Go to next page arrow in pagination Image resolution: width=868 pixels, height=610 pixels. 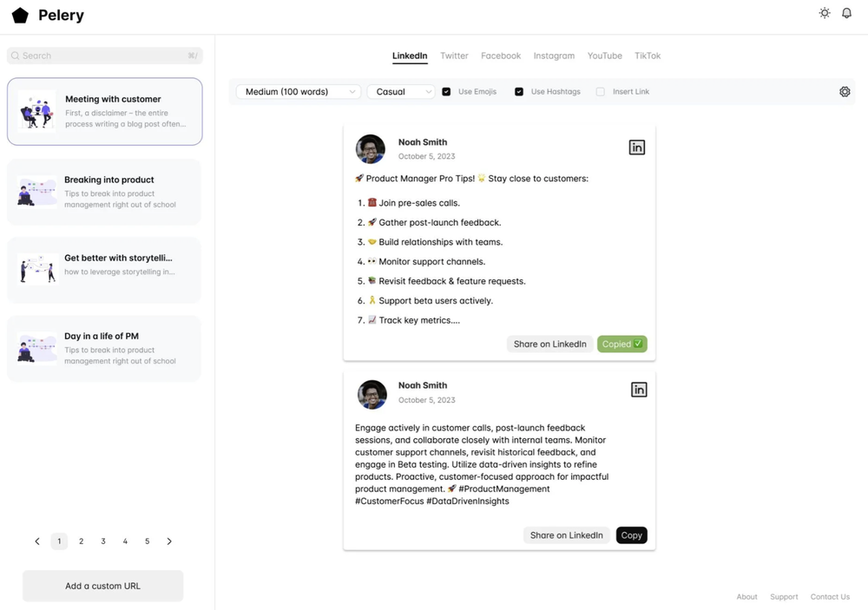pyautogui.click(x=169, y=541)
